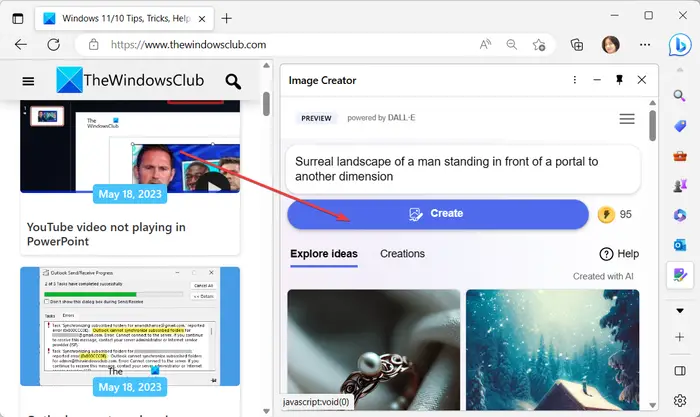Viewport: 700px width, 417px height.
Task: Click the zoom out magnifier icon
Action: click(512, 45)
